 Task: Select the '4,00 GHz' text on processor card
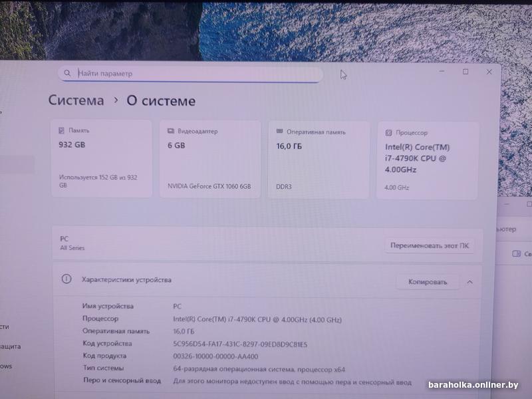click(x=396, y=188)
